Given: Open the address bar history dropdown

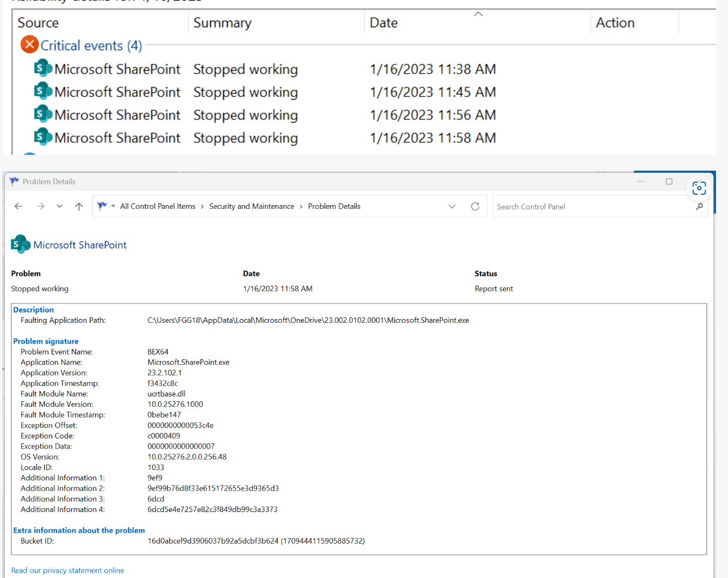Looking at the screenshot, I should (x=452, y=206).
